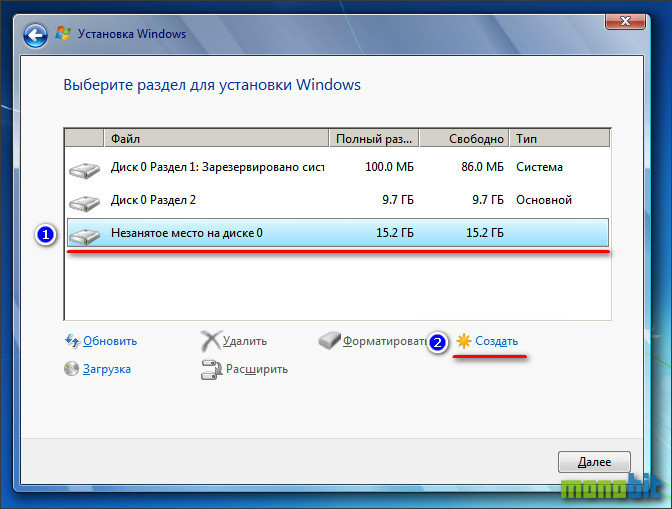This screenshot has width=672, height=509.
Task: Refresh the list via Обновить link
Action: pos(110,341)
